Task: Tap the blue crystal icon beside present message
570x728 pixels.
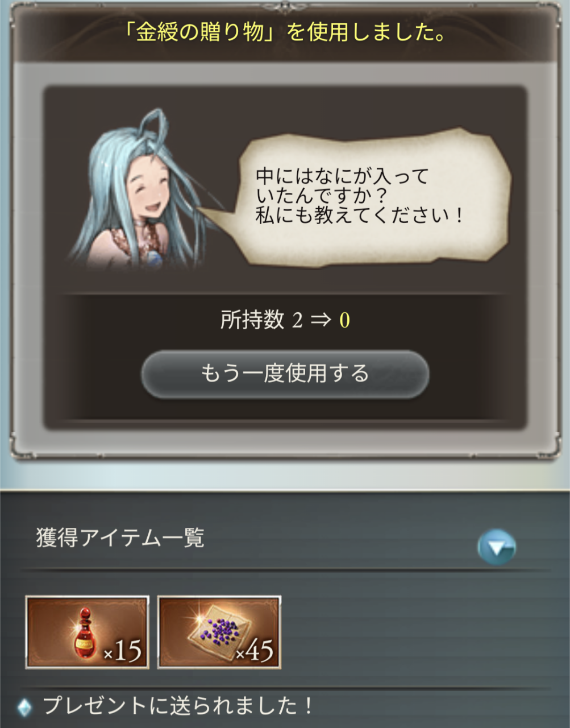Action: coord(24,707)
